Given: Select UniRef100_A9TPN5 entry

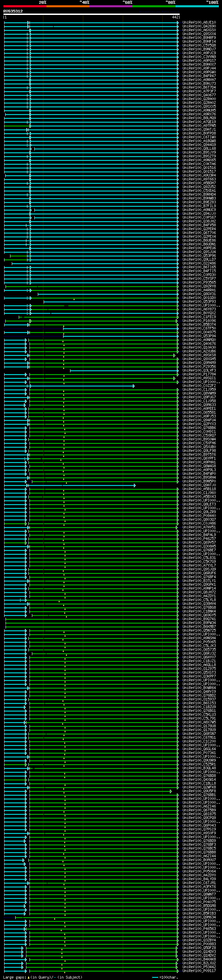Looking at the screenshot, I should (x=199, y=125).
